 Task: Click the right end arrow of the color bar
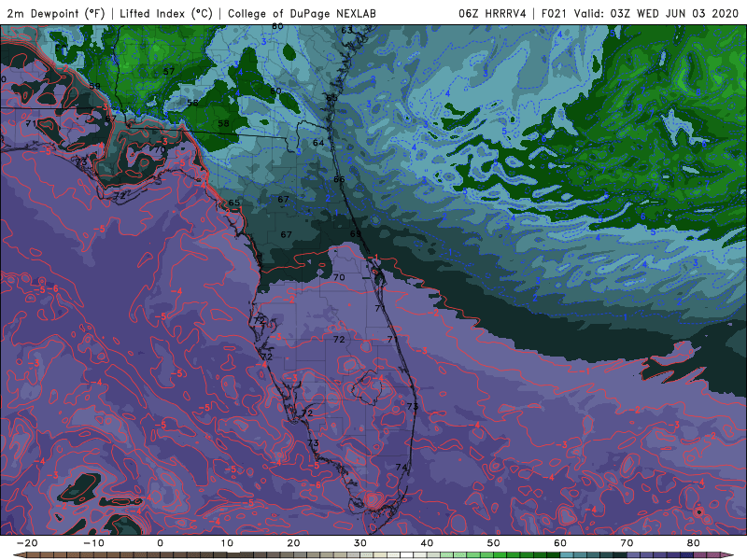[x=728, y=555]
